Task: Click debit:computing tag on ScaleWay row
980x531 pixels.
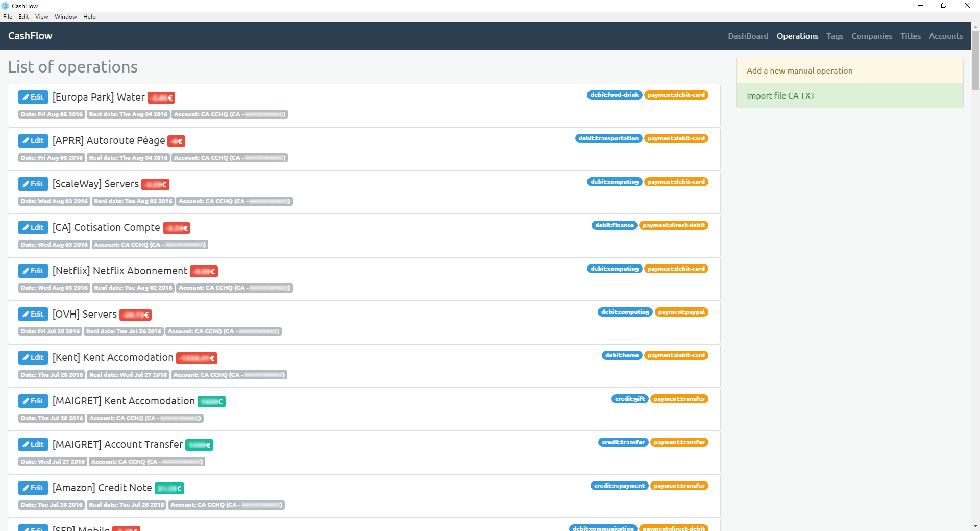Action: (614, 182)
